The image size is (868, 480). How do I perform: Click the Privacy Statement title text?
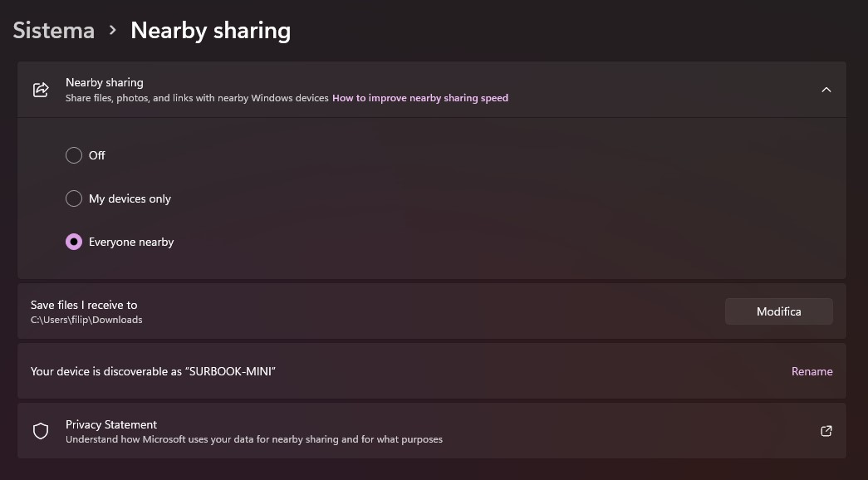tap(111, 424)
